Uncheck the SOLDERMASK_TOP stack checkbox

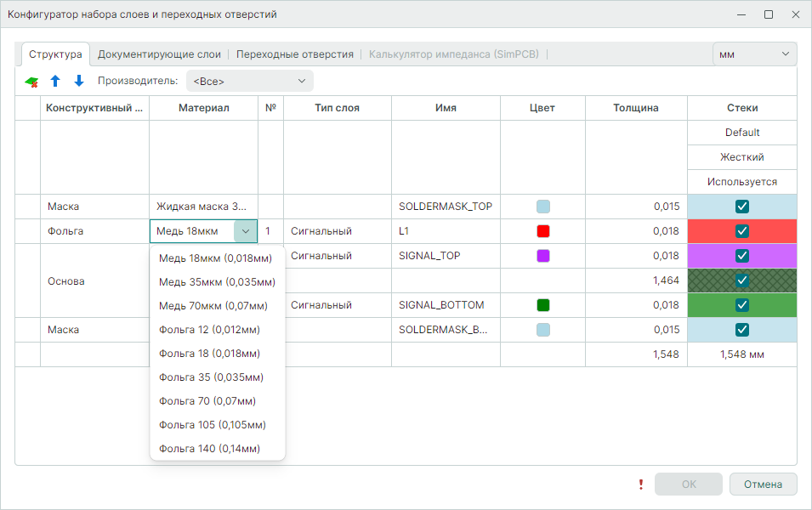click(742, 207)
